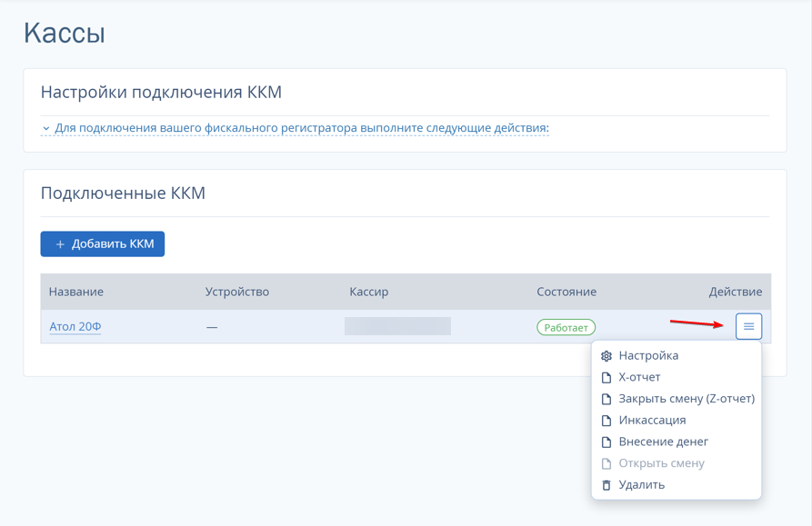Click the document icon beside Закрыть смену (Z-отчет)
Viewport: 812px width, 526px height.
[606, 400]
